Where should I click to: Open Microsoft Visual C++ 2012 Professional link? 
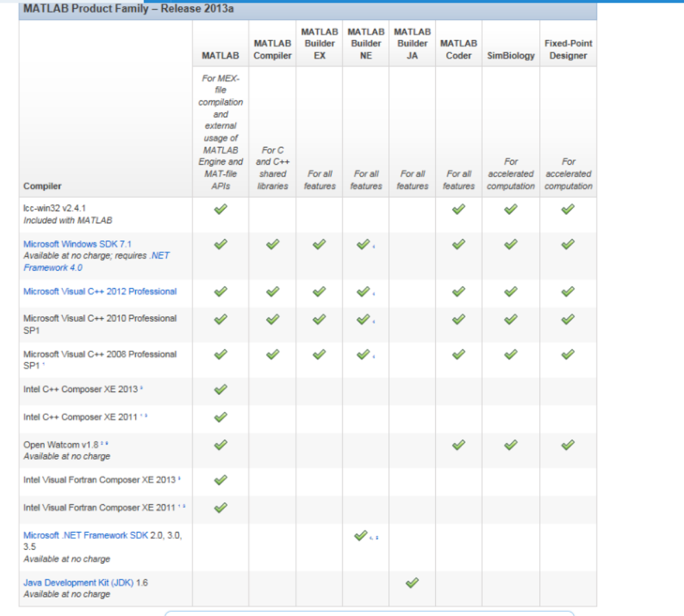(x=100, y=291)
